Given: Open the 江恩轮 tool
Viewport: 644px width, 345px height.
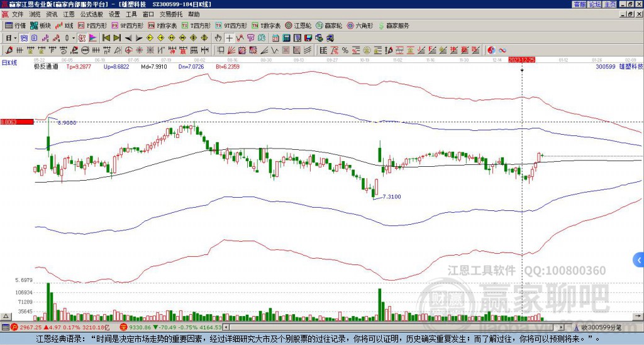Looking at the screenshot, I should tap(298, 25).
